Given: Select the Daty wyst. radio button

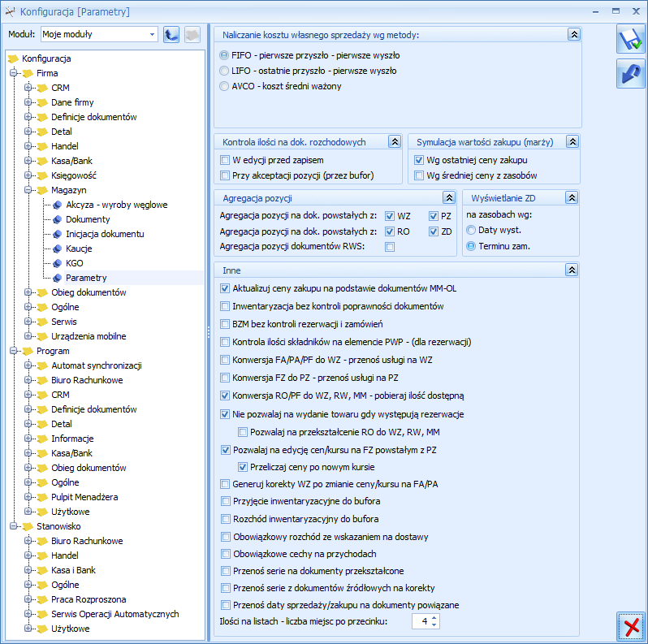Looking at the screenshot, I should (471, 231).
